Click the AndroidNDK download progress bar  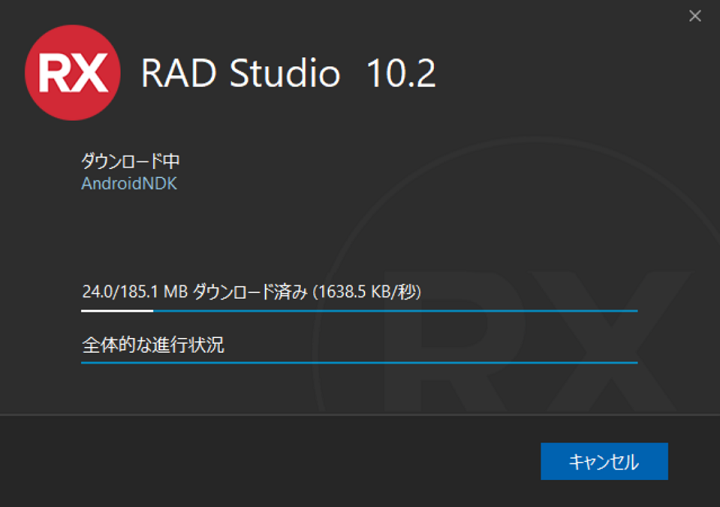click(x=359, y=311)
